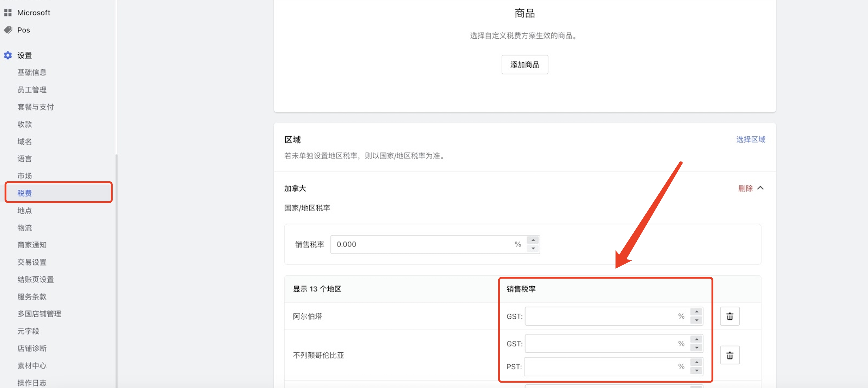The height and width of the screenshot is (388, 868).
Task: Open 套餐与支付 settings
Action: (x=35, y=107)
